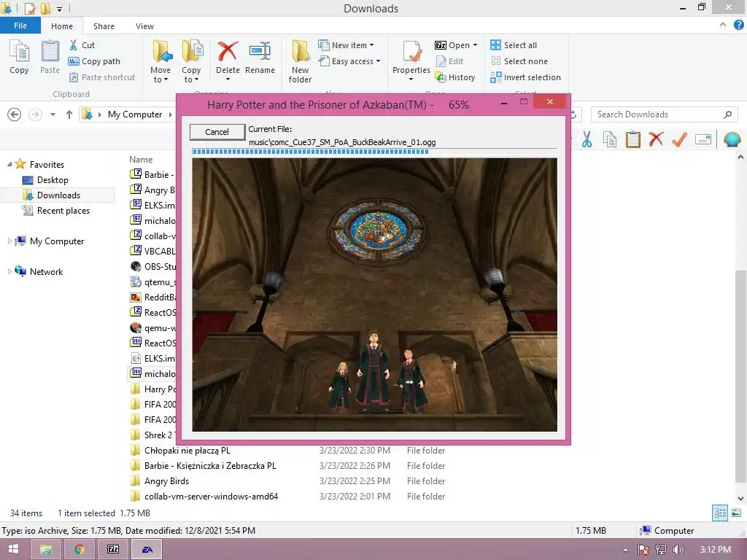Click the red X Delete icon in ribbon
The image size is (747, 560).
(x=228, y=51)
